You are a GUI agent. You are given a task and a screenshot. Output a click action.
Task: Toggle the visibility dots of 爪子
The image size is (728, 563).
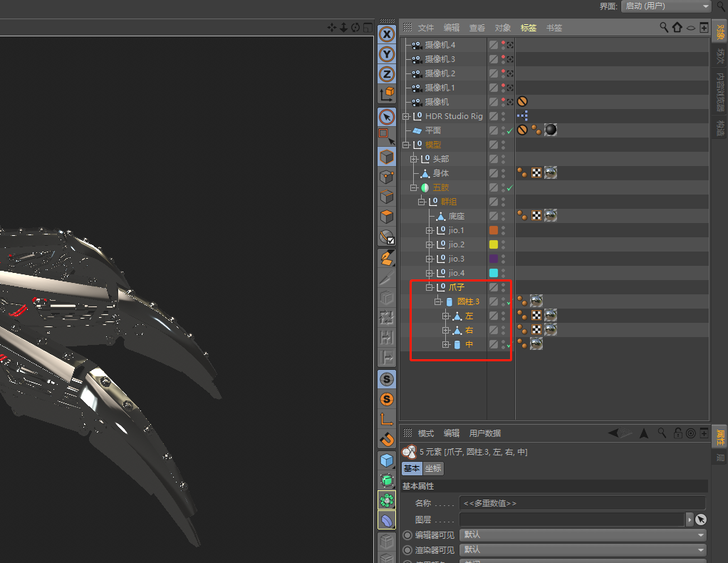tap(504, 287)
